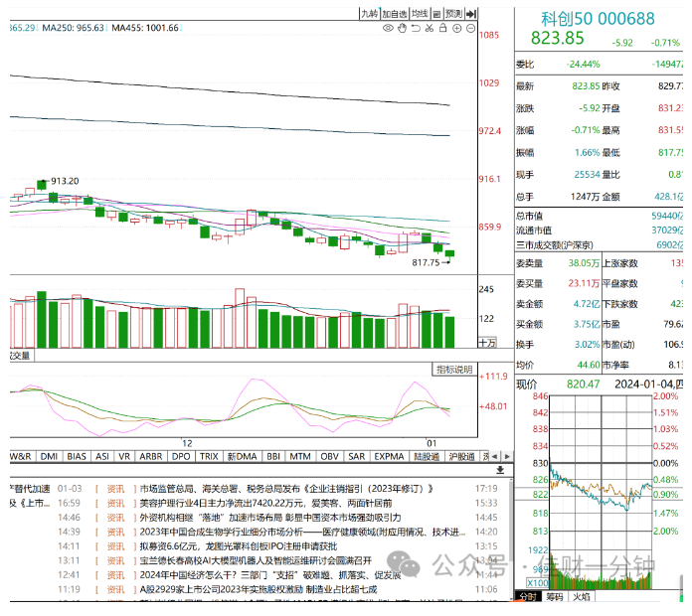The height and width of the screenshot is (616, 692).
Task: Expand indicator tabs with right arrow
Action: click(x=507, y=457)
